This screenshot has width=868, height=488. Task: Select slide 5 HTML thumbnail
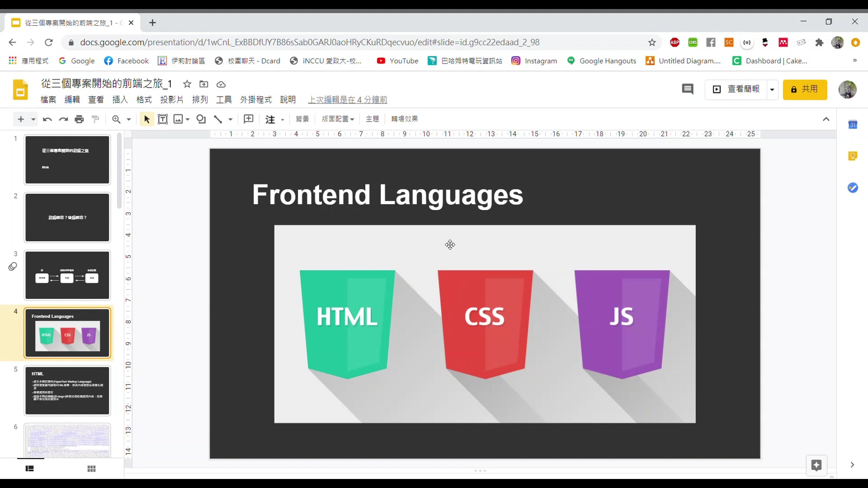(x=67, y=390)
